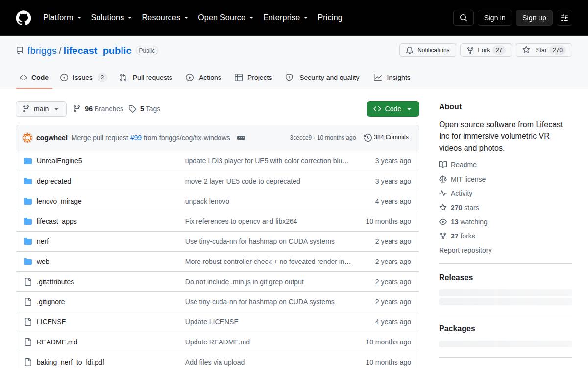
Task: Open the UnrealEngine5 folder icon
Action: pos(28,161)
